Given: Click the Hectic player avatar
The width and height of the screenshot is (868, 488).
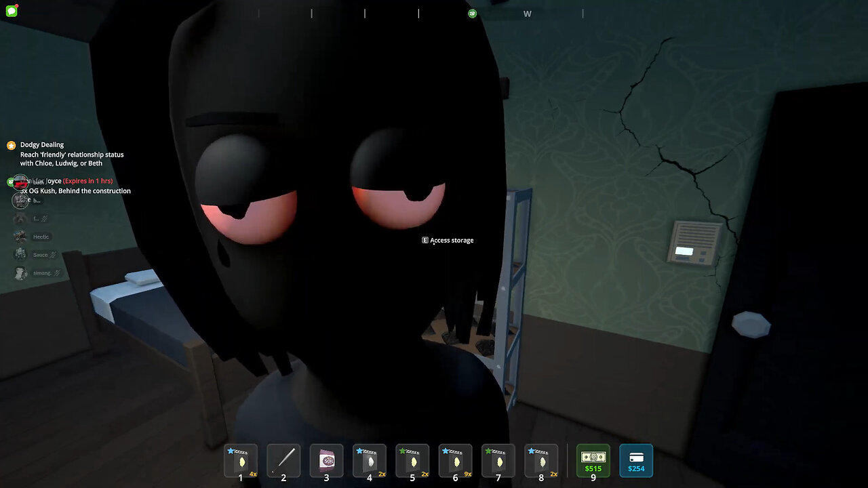Looking at the screenshot, I should point(21,237).
